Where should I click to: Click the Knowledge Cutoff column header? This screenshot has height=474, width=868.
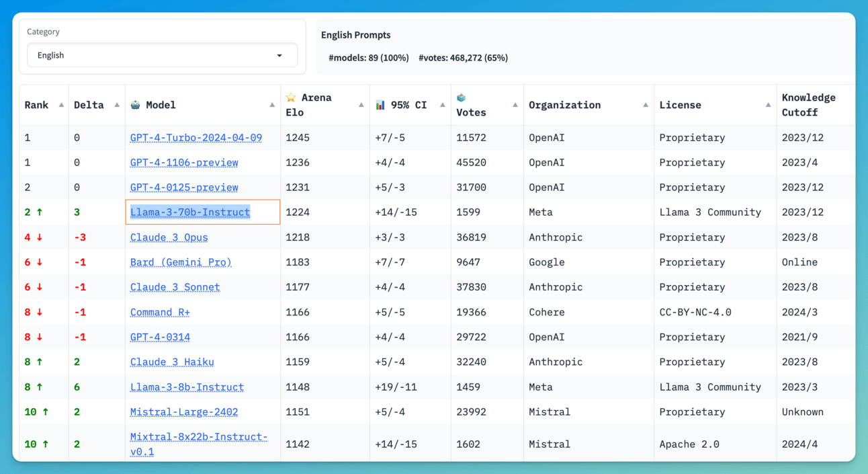pyautogui.click(x=809, y=105)
